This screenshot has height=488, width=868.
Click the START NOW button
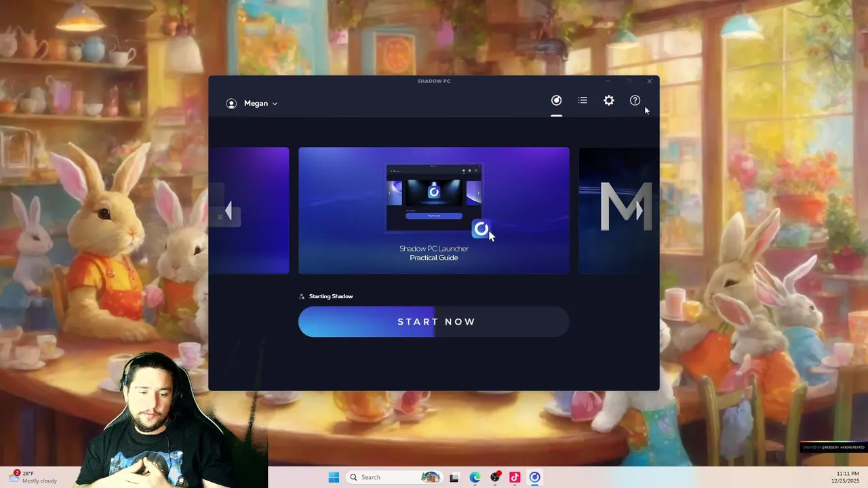coord(434,322)
